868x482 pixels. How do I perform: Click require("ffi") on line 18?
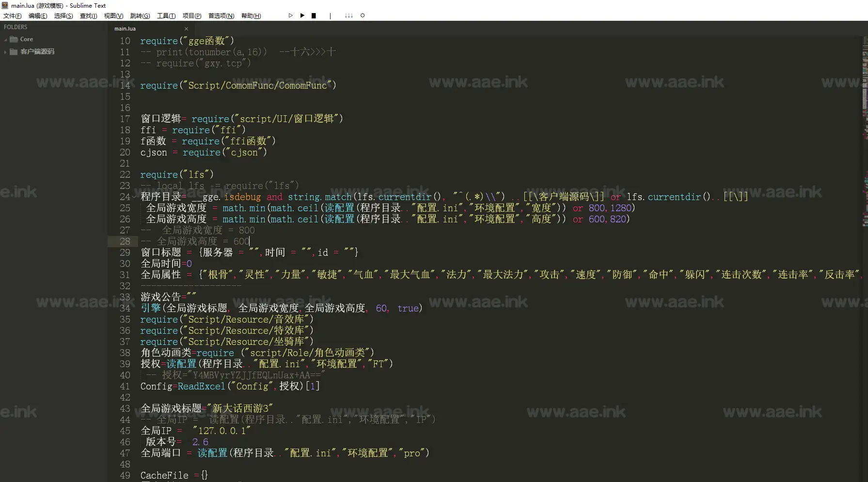click(209, 130)
